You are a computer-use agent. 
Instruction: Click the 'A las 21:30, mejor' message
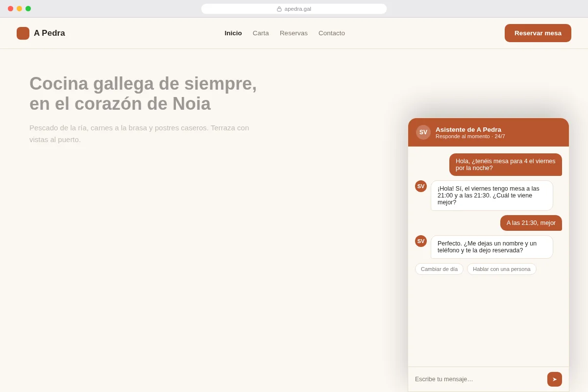coord(531,223)
